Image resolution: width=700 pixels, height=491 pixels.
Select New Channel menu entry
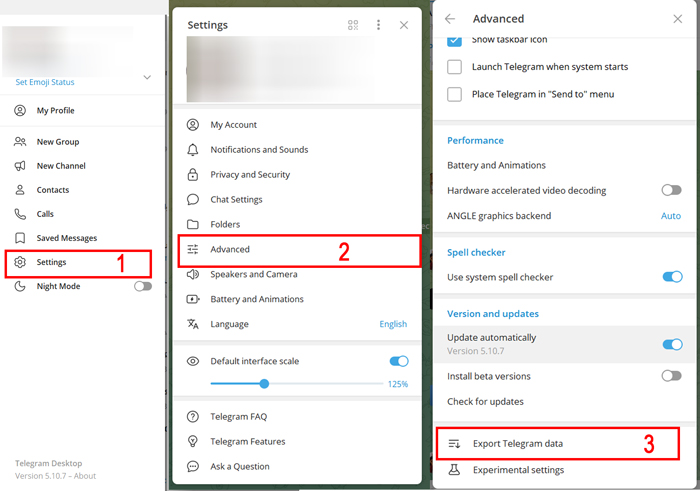[83, 166]
